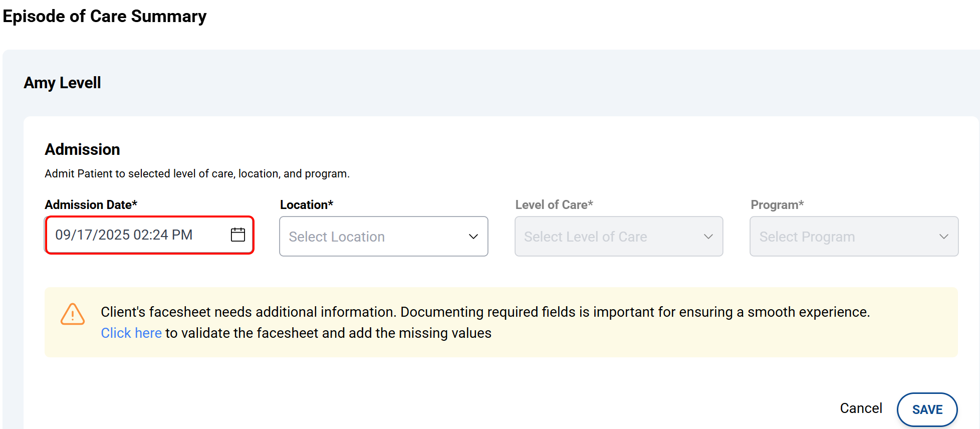Click the Level of Care chevron arrow

pos(708,237)
